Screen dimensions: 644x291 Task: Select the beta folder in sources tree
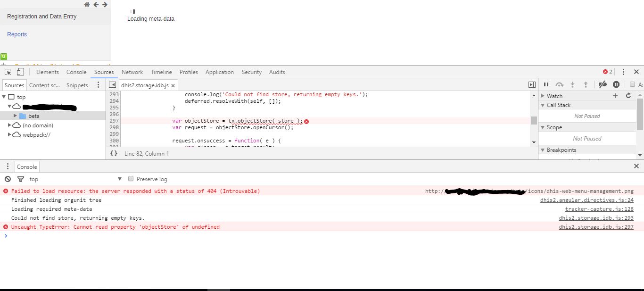(x=33, y=116)
